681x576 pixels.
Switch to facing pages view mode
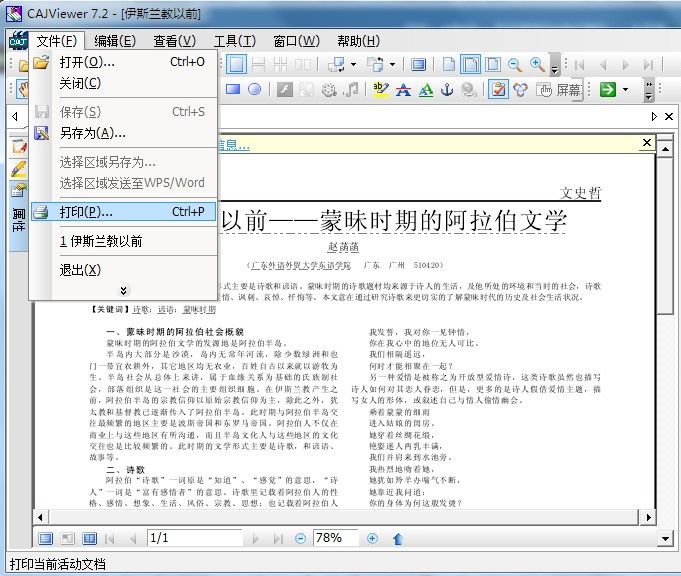point(90,539)
